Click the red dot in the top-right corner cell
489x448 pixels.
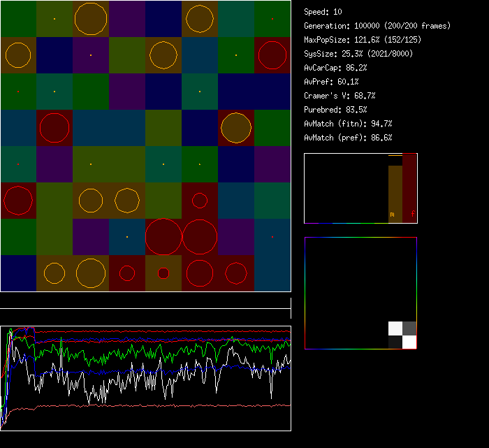[272, 18]
